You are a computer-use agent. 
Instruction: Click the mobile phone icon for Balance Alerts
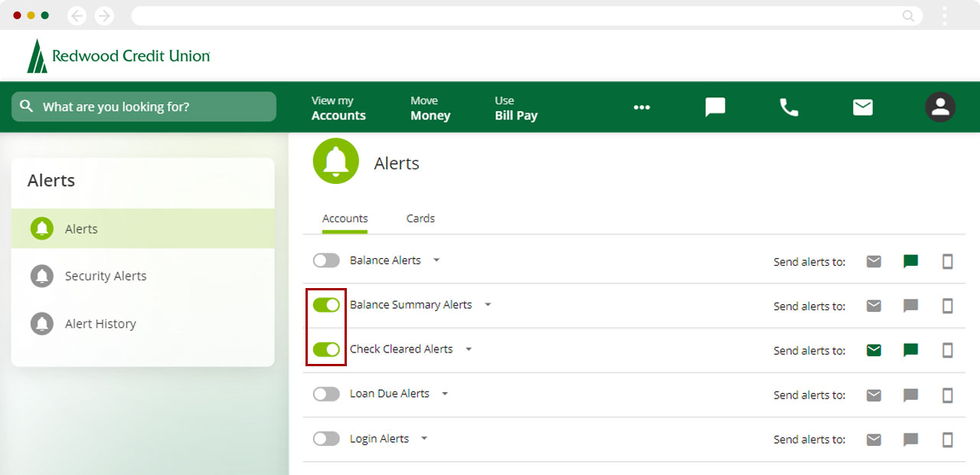tap(947, 262)
